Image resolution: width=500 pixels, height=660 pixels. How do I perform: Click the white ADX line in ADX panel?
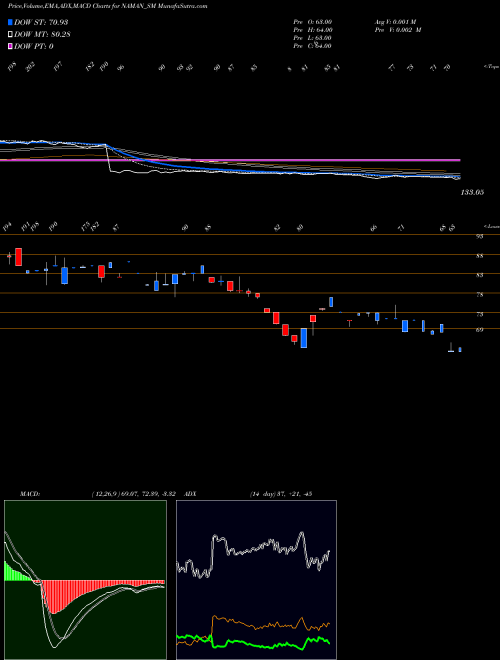pyautogui.click(x=253, y=551)
